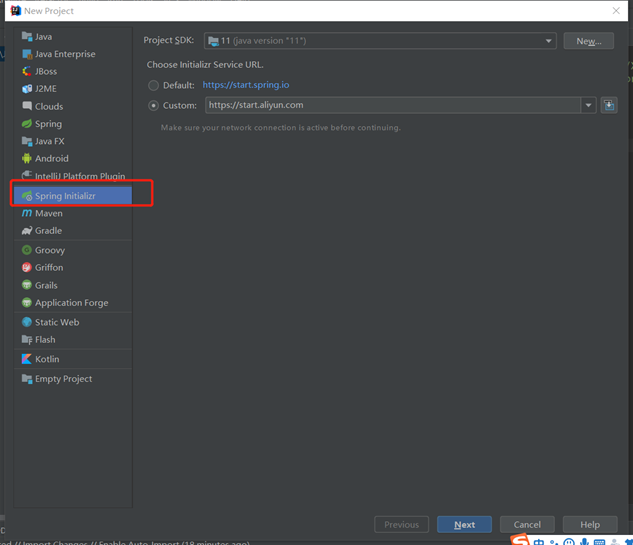Click the keyboard icon in IME bar
The width and height of the screenshot is (633, 545).
pyautogui.click(x=599, y=542)
